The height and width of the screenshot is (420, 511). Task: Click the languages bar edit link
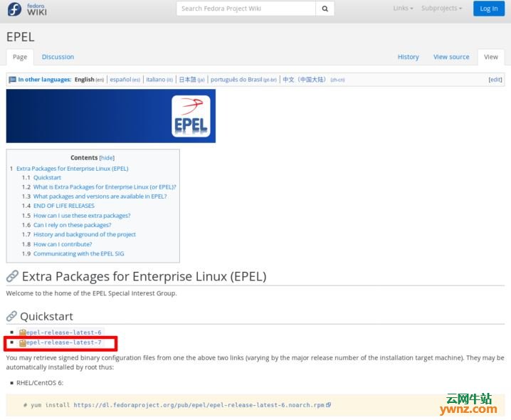coord(495,80)
